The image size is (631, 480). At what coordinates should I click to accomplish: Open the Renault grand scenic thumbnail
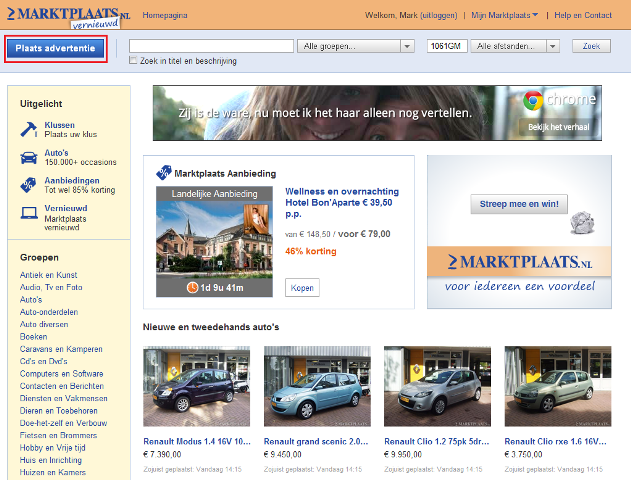coord(317,386)
